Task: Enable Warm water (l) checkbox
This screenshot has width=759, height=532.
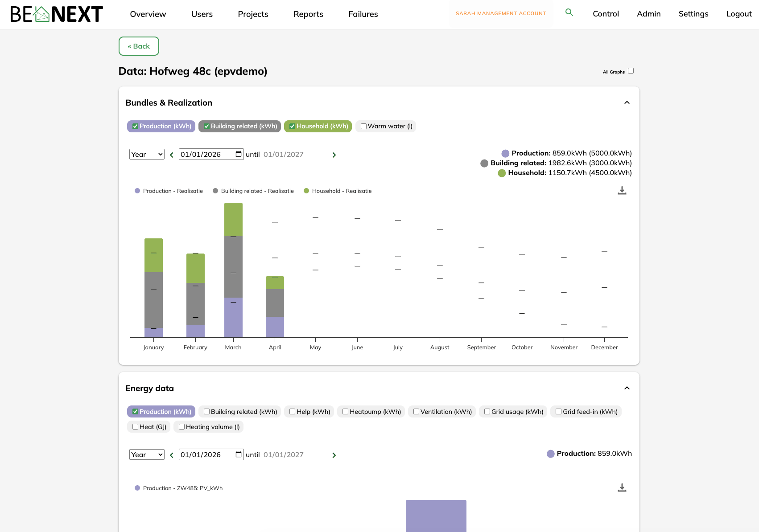Action: (364, 127)
